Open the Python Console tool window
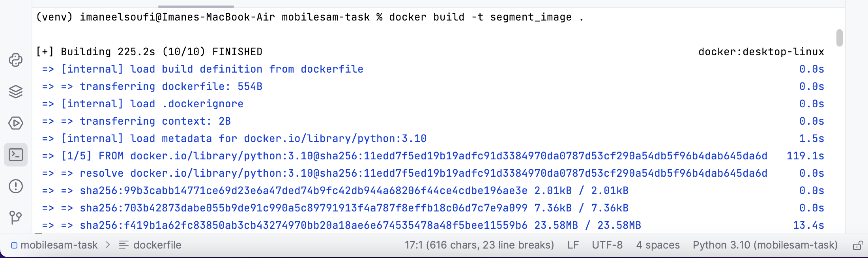 click(x=16, y=60)
